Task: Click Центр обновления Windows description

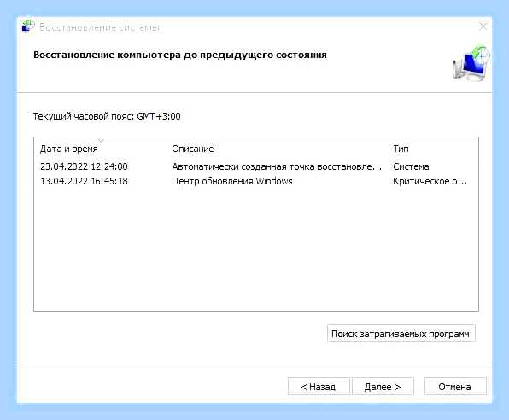Action: click(x=232, y=181)
